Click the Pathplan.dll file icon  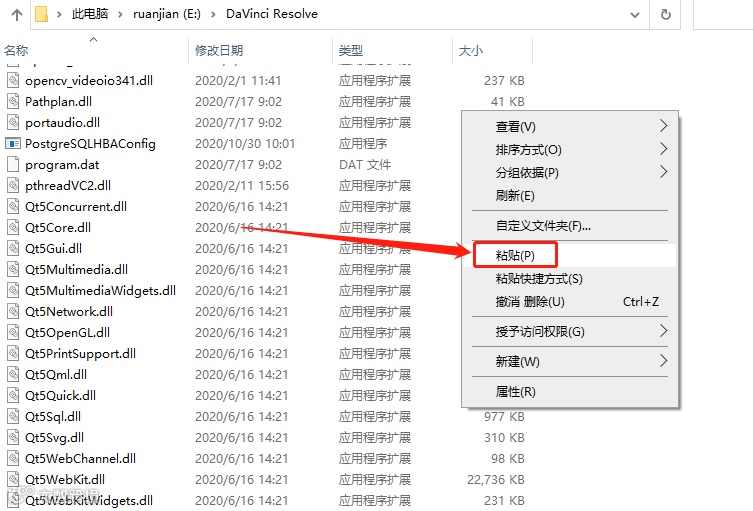pyautogui.click(x=13, y=101)
